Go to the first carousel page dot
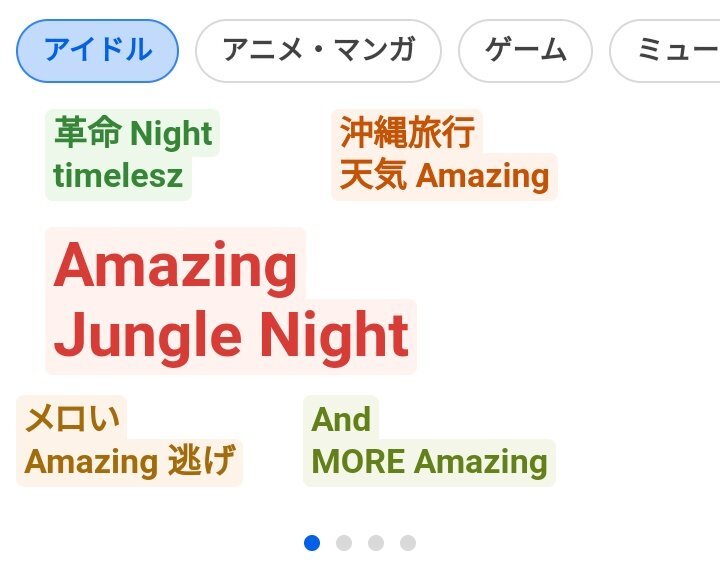 point(312,543)
